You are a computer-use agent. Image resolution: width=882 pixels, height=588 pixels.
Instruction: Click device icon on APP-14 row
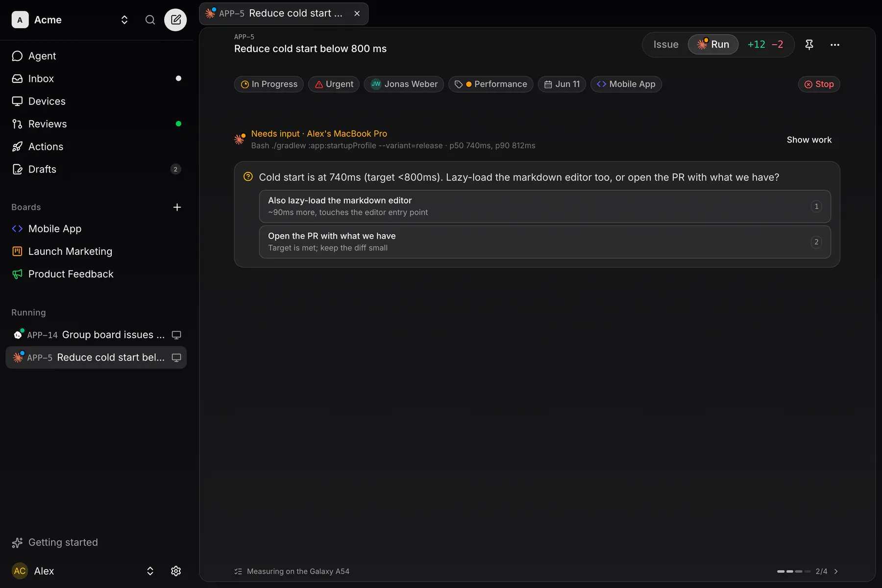pos(176,335)
